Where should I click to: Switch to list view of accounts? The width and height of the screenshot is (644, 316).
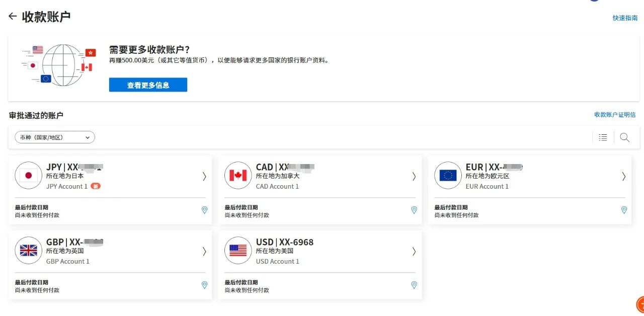pyautogui.click(x=602, y=137)
